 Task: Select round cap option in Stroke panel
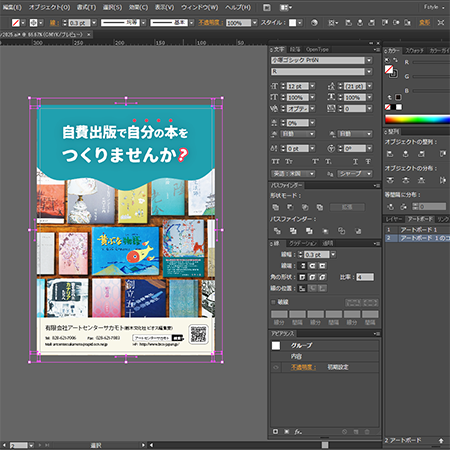[x=312, y=266]
